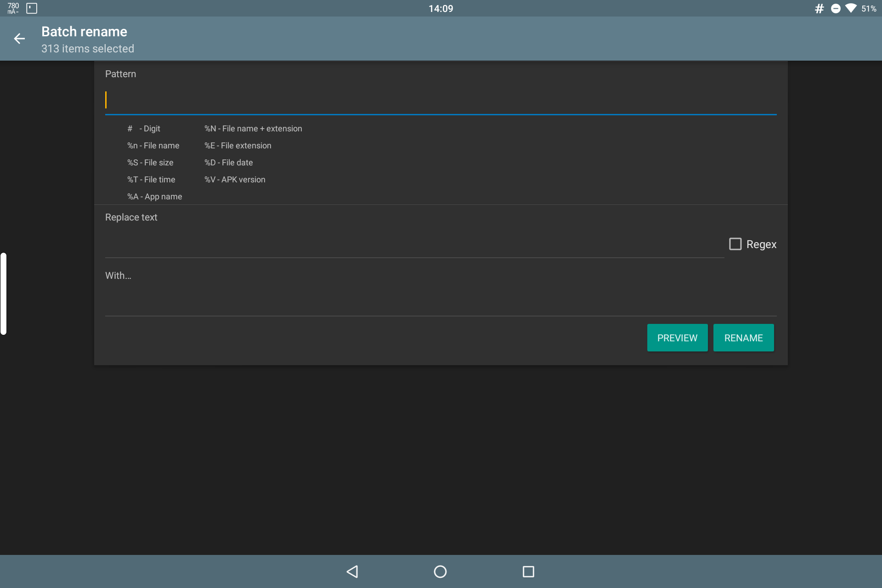The width and height of the screenshot is (882, 588).
Task: Tap PREVIEW to preview renamed files
Action: tap(677, 338)
